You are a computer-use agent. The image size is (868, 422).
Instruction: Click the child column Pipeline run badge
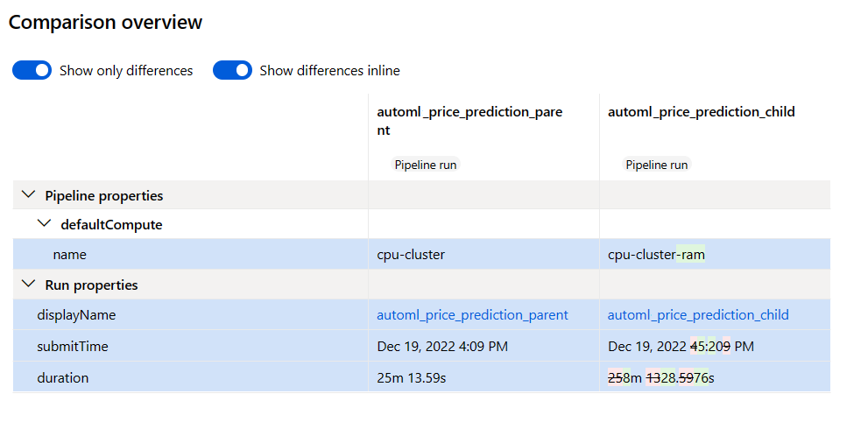(656, 165)
